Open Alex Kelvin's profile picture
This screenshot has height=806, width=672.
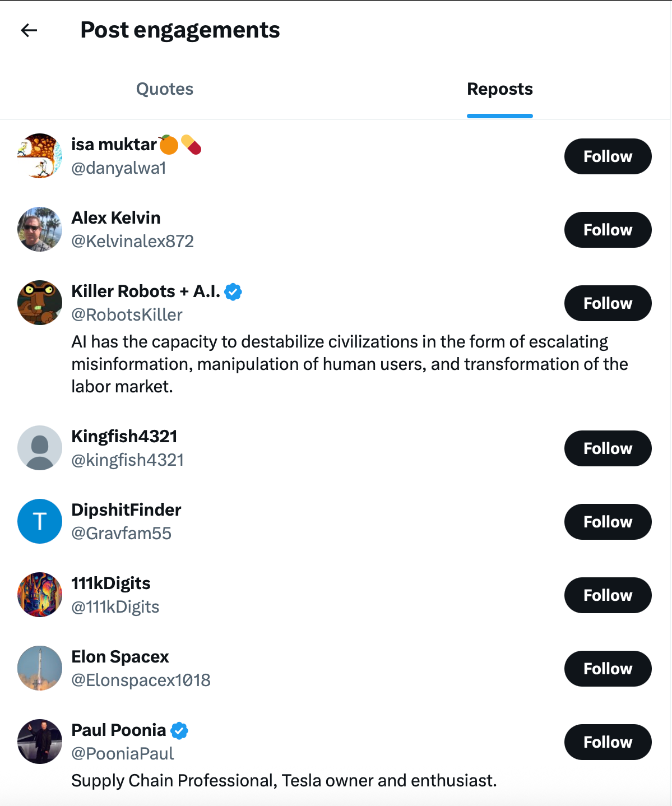point(40,229)
